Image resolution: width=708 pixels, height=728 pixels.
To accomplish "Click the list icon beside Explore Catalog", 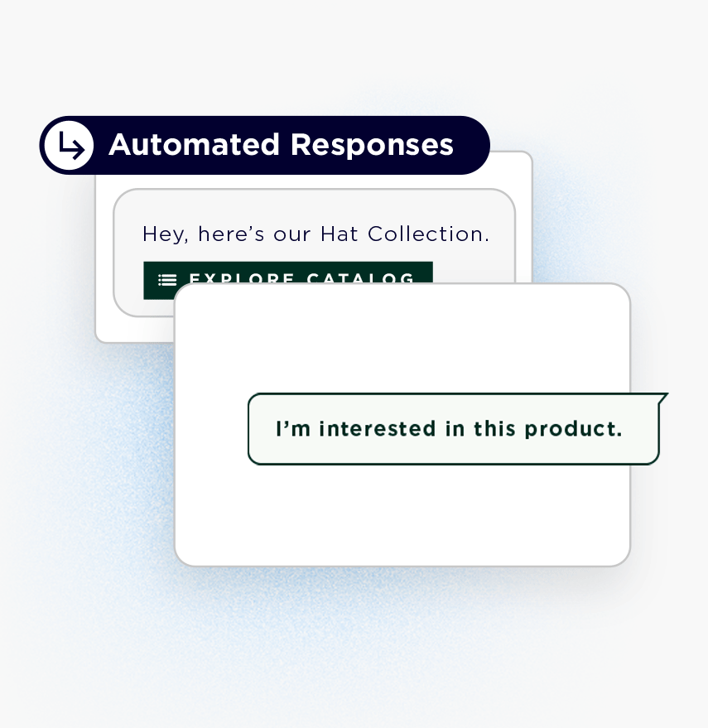I will [167, 279].
